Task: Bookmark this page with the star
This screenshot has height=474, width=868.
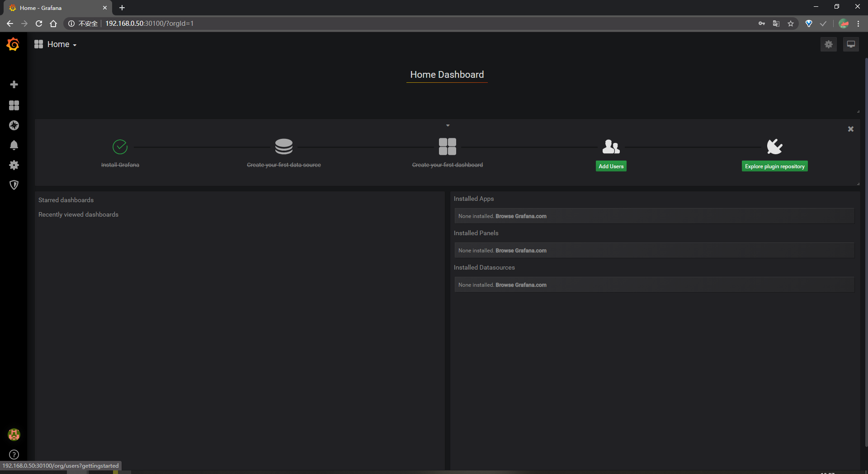Action: pyautogui.click(x=791, y=24)
